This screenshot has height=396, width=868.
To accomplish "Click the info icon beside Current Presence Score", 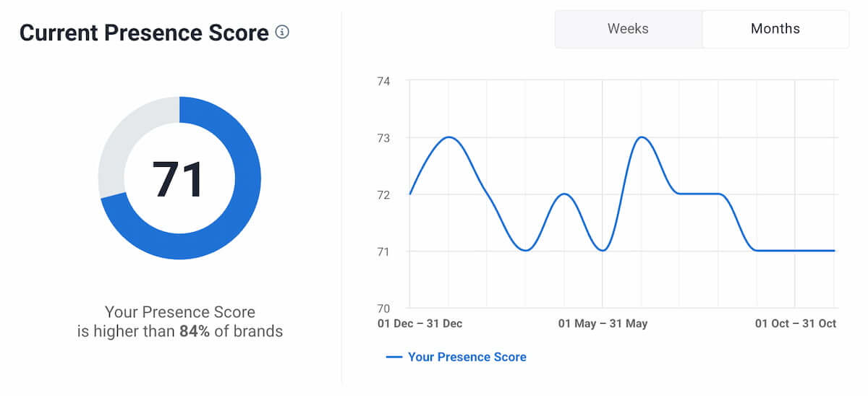I will [x=282, y=33].
